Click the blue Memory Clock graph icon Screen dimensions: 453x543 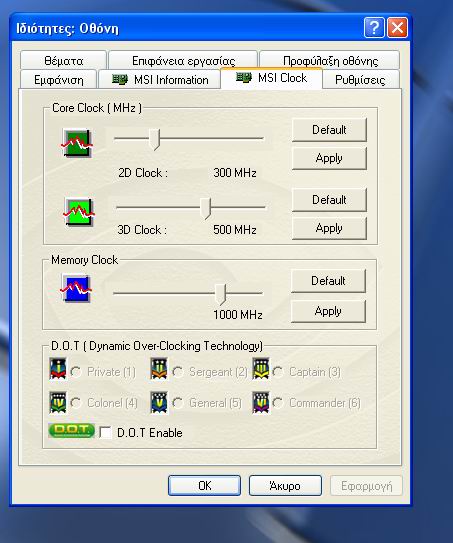click(x=76, y=288)
